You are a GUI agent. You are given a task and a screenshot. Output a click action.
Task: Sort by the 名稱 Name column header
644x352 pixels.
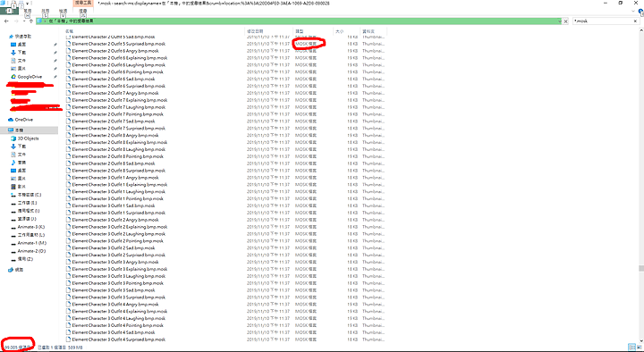click(x=69, y=31)
